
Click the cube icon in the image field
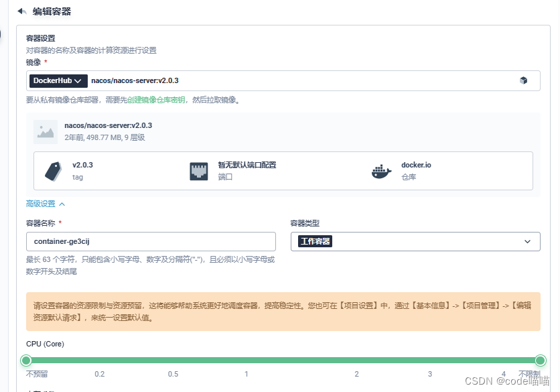[523, 80]
